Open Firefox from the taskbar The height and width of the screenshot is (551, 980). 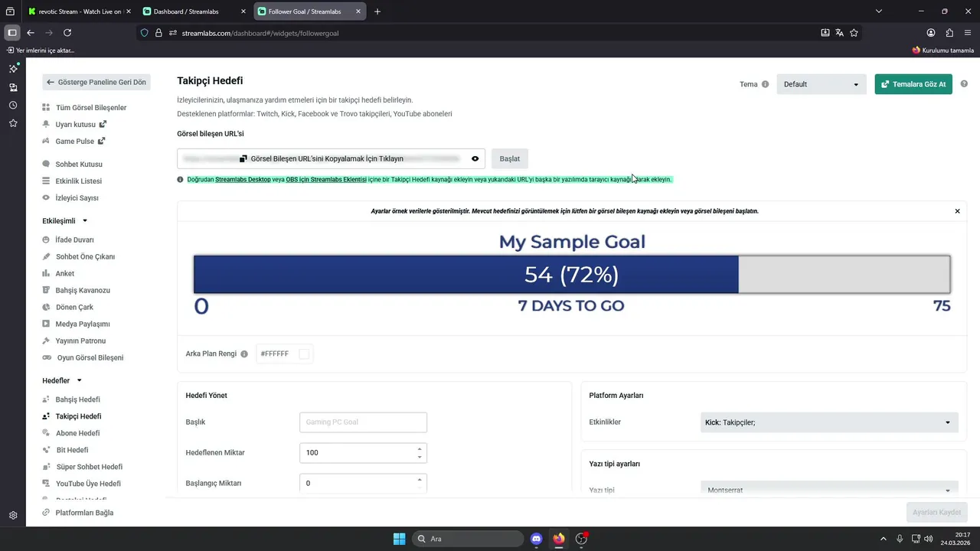click(x=559, y=539)
